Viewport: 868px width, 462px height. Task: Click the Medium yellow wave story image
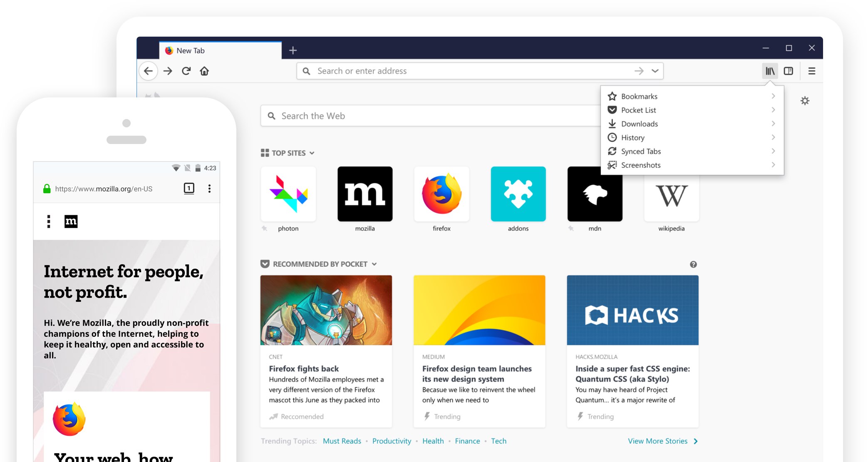click(x=479, y=310)
